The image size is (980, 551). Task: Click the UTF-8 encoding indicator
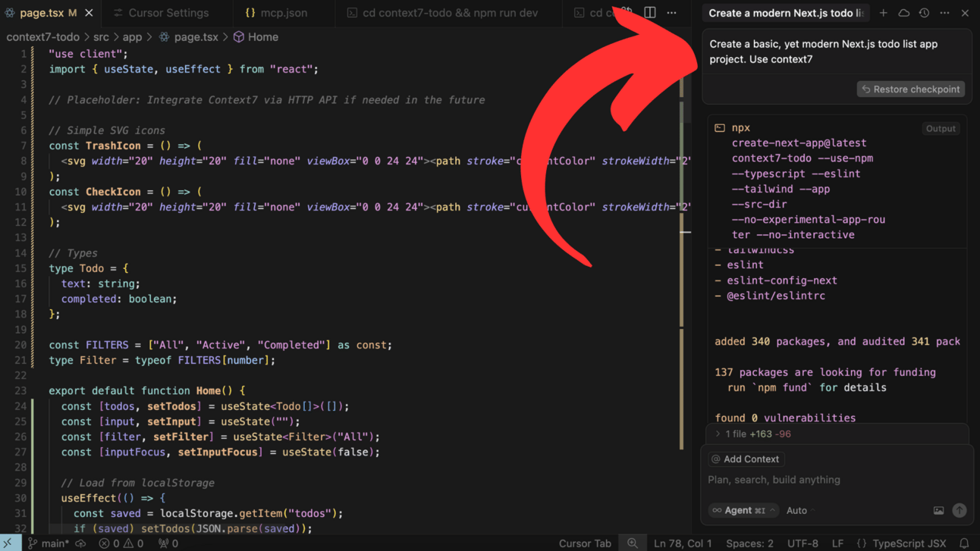tap(803, 543)
